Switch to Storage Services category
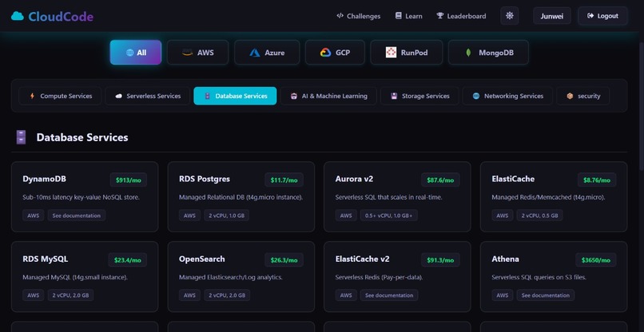The image size is (644, 332). point(419,96)
